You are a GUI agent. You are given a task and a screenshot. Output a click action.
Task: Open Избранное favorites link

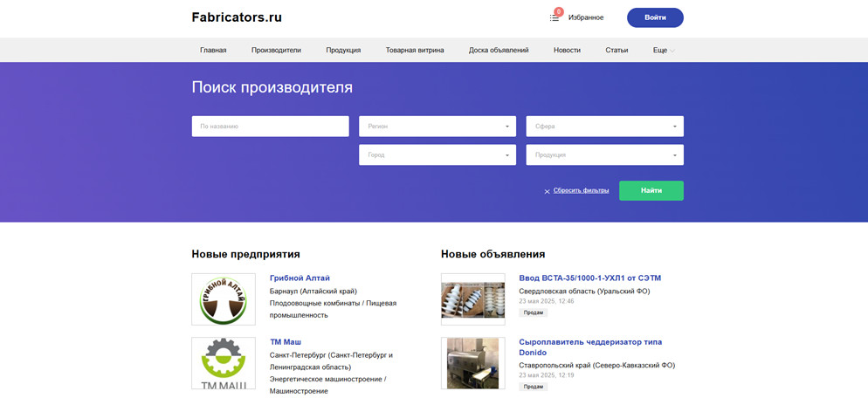[586, 17]
